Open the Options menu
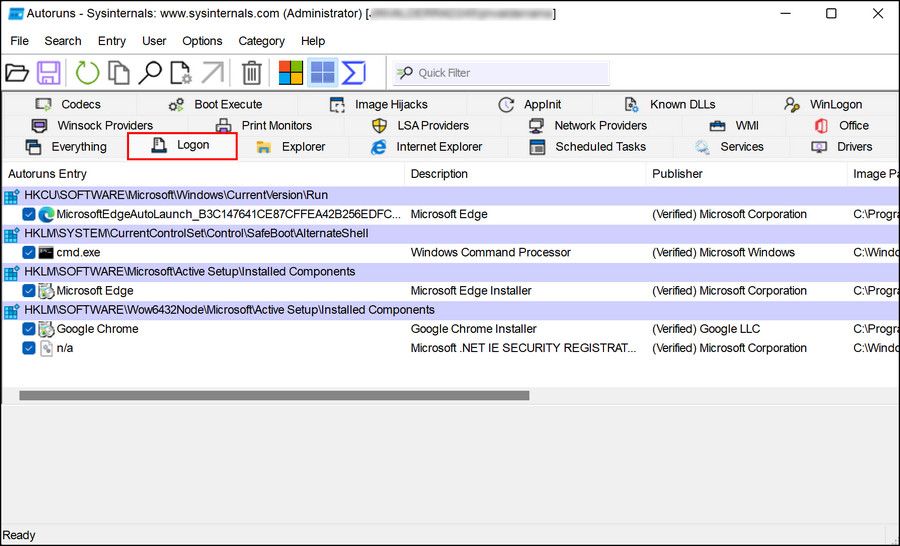 [202, 41]
